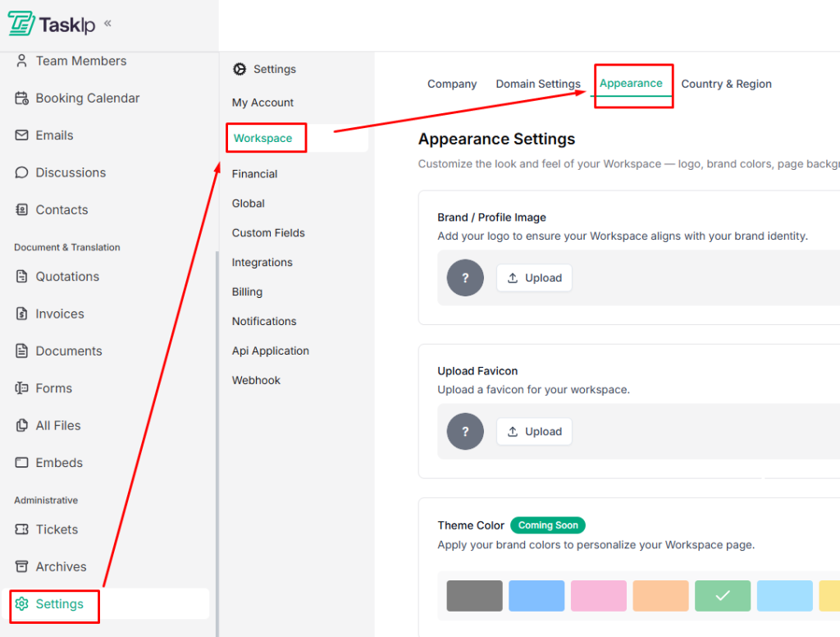Upload a workspace favicon
The width and height of the screenshot is (840, 637).
[x=534, y=431]
